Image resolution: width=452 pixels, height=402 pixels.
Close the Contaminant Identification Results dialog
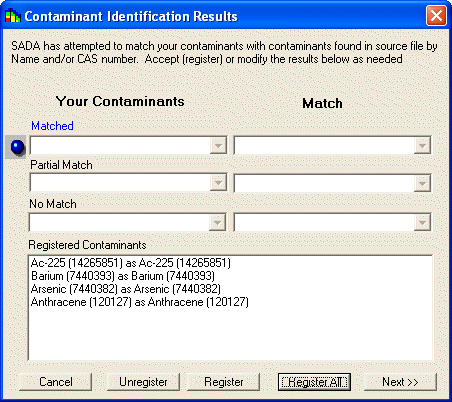pyautogui.click(x=436, y=16)
